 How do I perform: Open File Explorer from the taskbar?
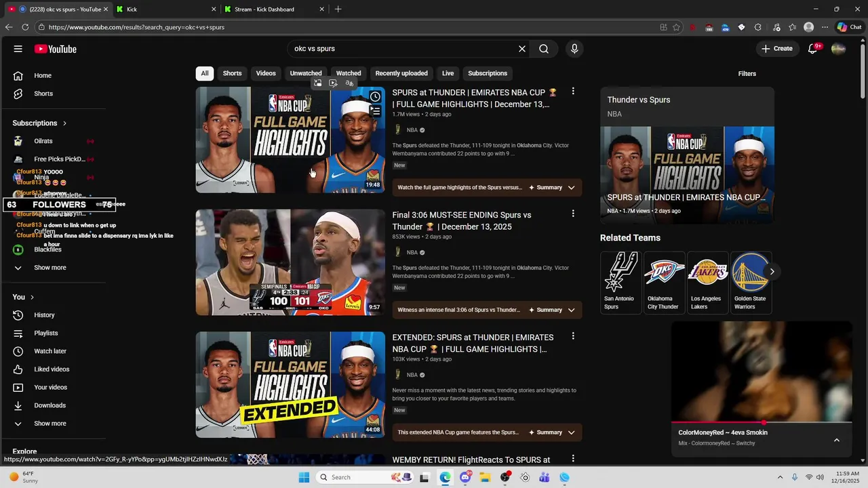(x=486, y=477)
